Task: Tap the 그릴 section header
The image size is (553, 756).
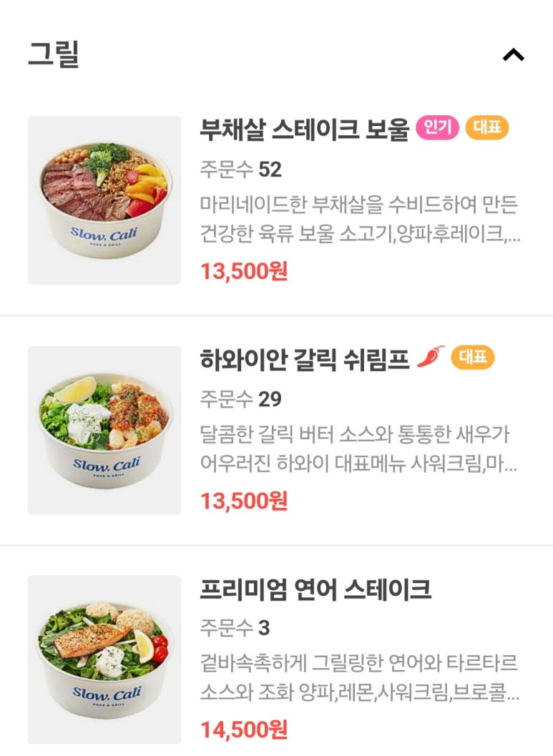Action: (54, 54)
